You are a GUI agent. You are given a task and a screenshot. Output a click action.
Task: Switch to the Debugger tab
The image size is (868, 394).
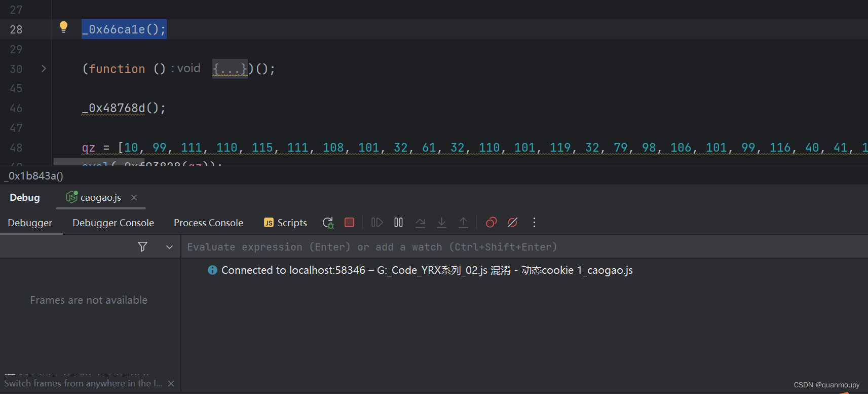tap(30, 223)
